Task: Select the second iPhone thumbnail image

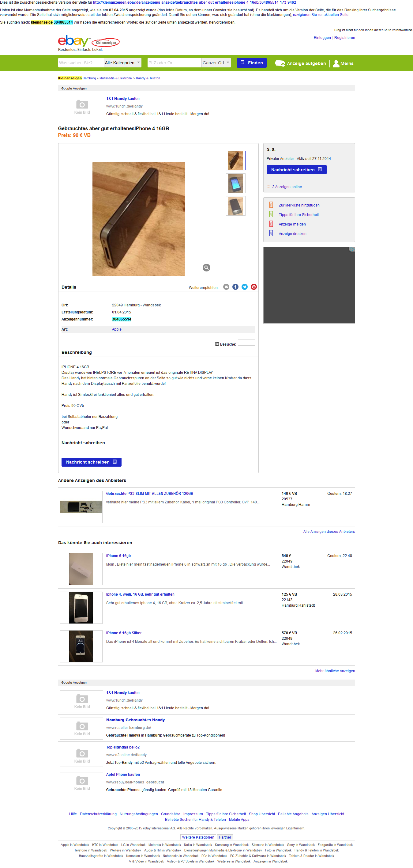Action: pyautogui.click(x=236, y=183)
